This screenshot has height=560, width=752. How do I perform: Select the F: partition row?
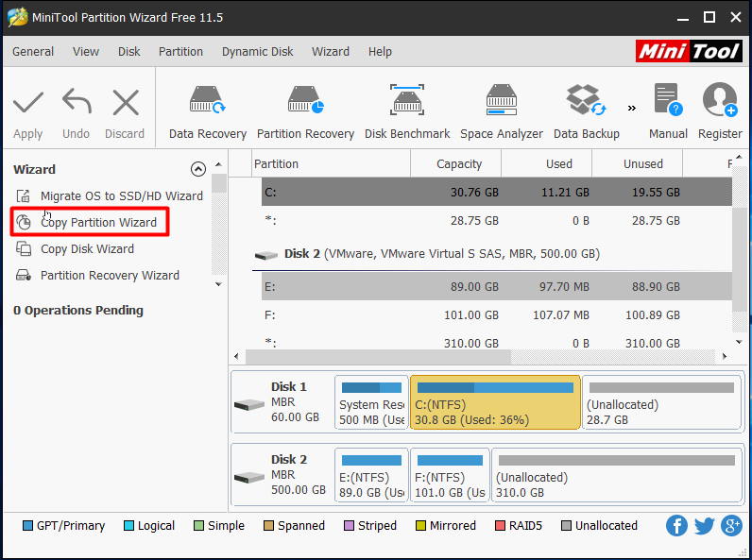tap(496, 315)
